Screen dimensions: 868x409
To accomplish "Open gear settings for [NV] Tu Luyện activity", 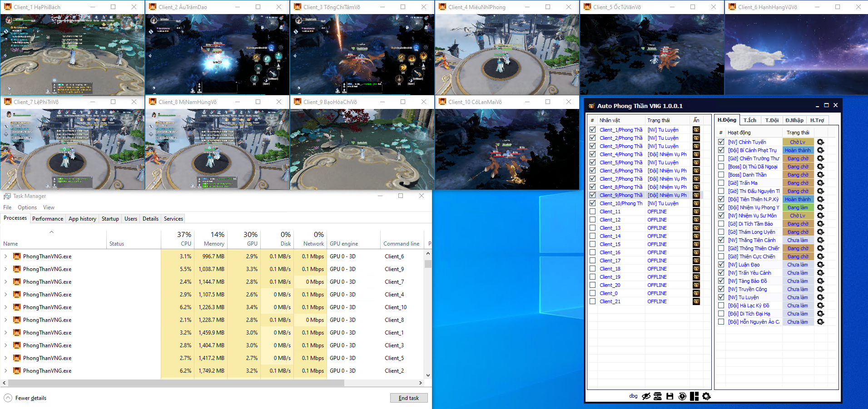I will point(820,297).
